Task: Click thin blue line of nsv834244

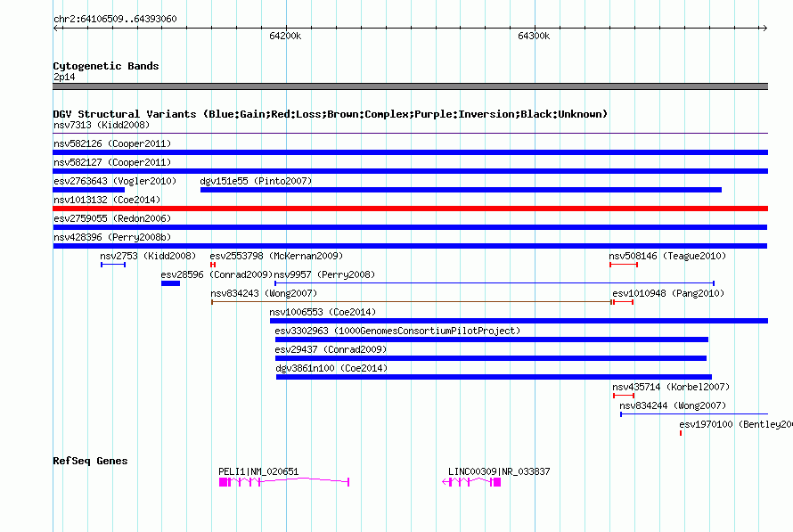Action: click(694, 414)
